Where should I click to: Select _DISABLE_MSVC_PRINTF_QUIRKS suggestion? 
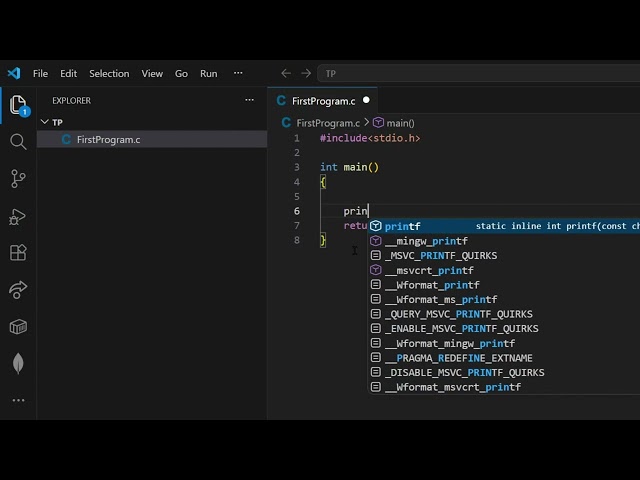point(504,372)
